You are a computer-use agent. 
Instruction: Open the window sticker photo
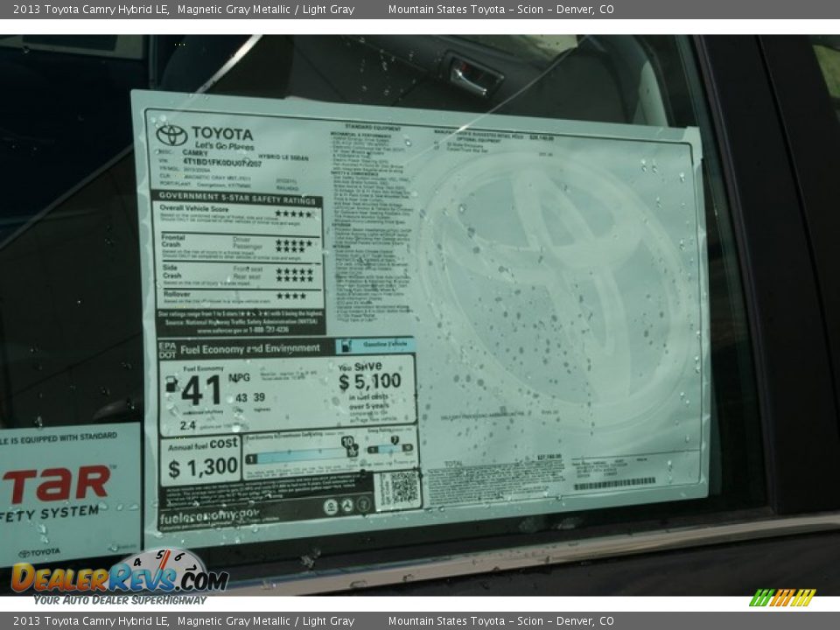[420, 315]
